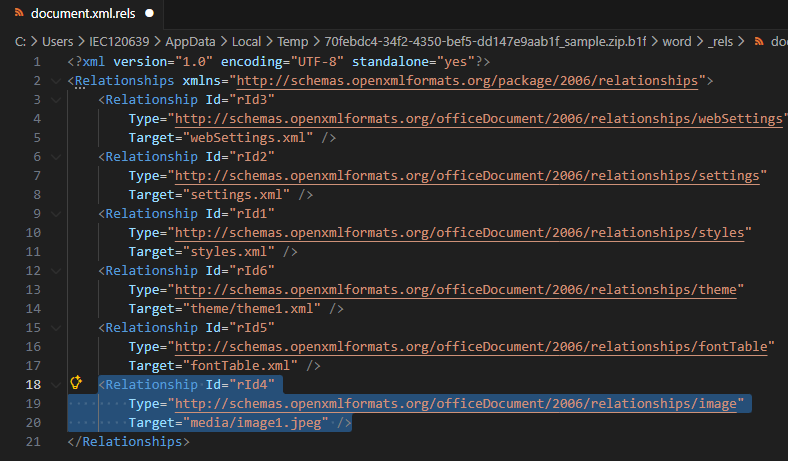The height and width of the screenshot is (461, 788).
Task: Follow the relationships/styles URL link
Action: click(459, 233)
